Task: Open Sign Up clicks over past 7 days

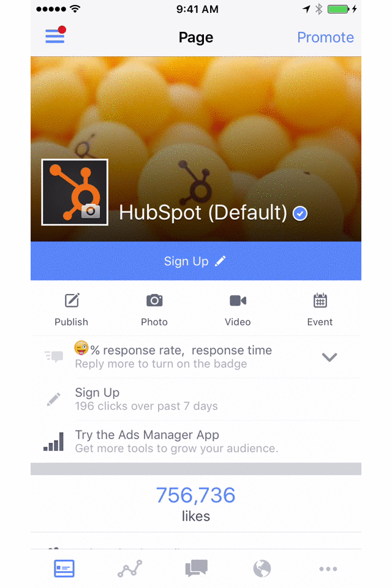Action: pyautogui.click(x=196, y=399)
